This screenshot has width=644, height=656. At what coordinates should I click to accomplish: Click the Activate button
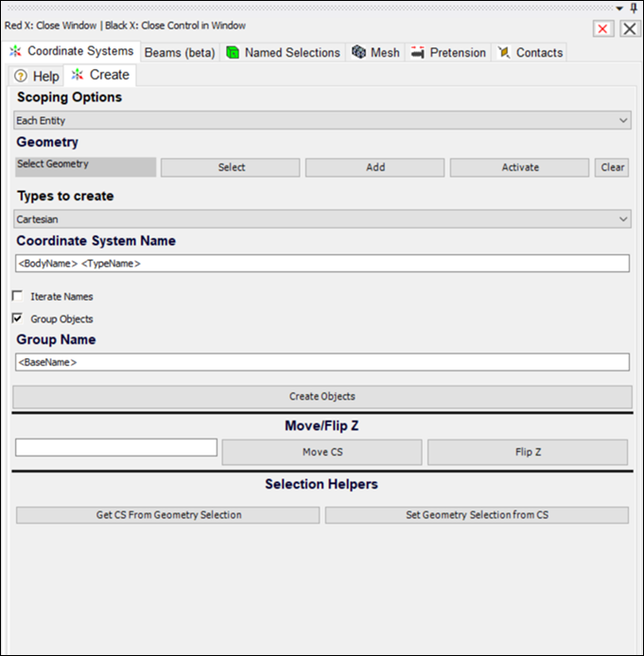(520, 167)
